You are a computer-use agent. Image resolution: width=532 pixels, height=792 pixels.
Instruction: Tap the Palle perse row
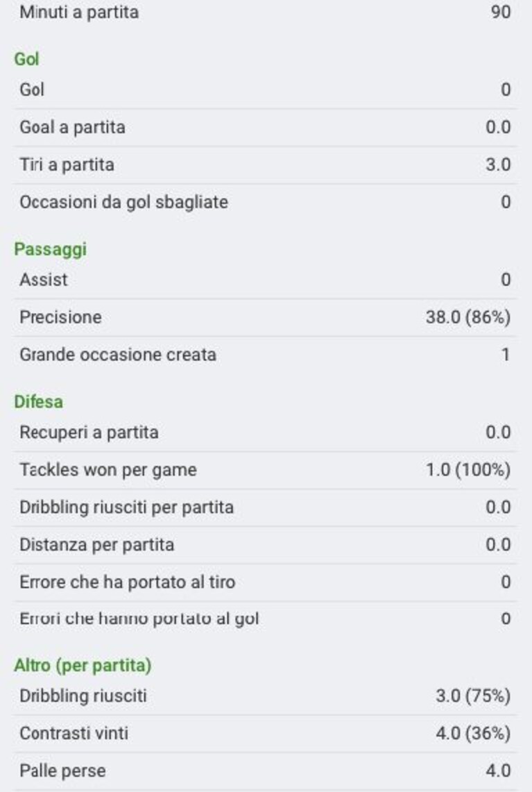266,770
